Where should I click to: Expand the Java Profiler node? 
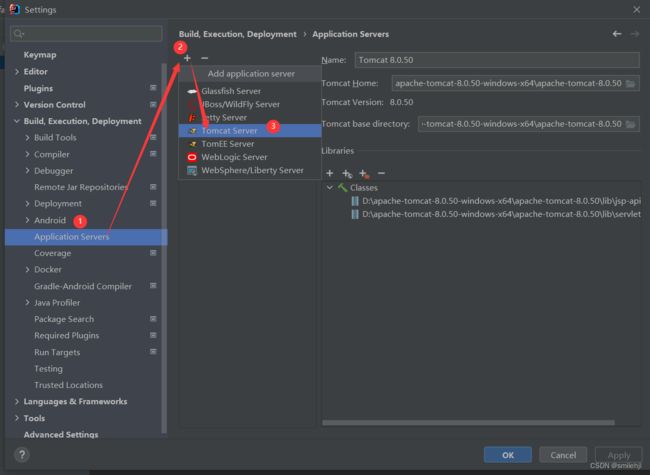tap(27, 303)
